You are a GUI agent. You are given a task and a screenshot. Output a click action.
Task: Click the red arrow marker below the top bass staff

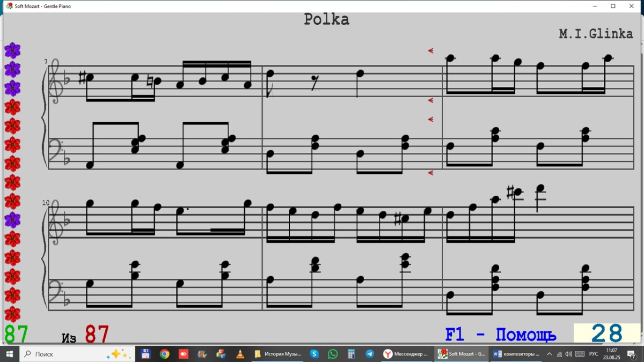[430, 173]
